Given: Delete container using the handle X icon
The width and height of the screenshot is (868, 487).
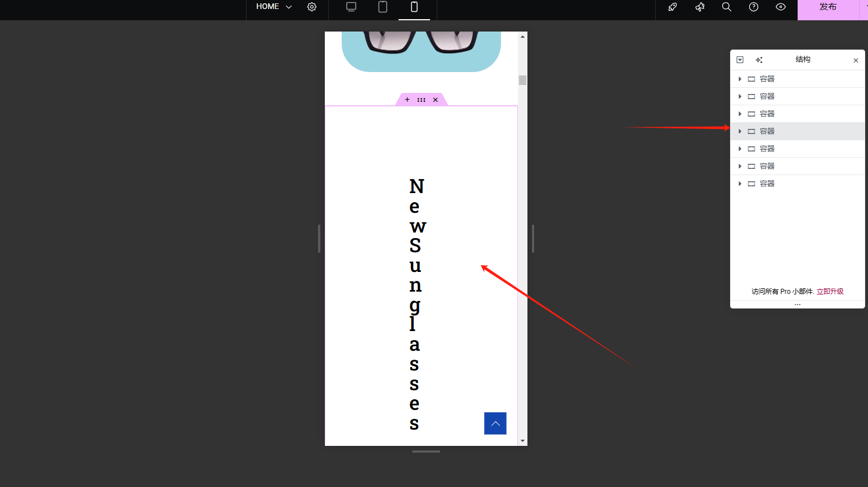Looking at the screenshot, I should tap(435, 100).
